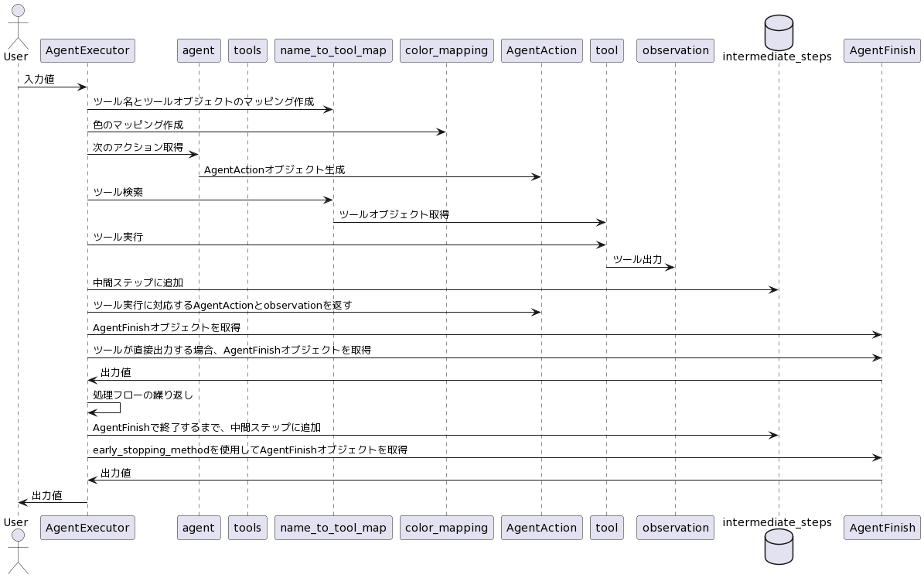Click the User actor figure at top
Screen dimensions: 924x578
[x=18, y=26]
